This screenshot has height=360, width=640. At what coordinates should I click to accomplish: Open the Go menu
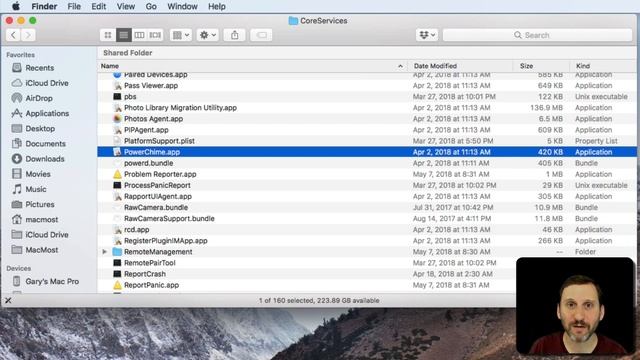click(151, 6)
